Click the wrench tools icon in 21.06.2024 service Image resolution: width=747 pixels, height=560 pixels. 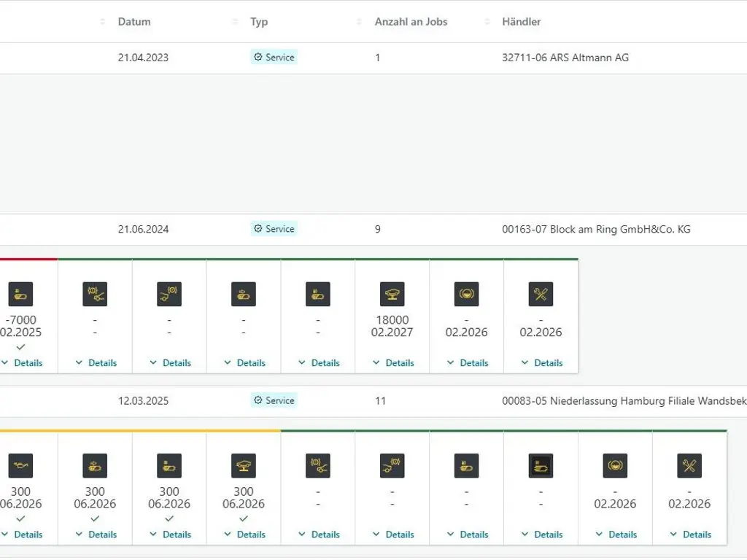pyautogui.click(x=541, y=294)
